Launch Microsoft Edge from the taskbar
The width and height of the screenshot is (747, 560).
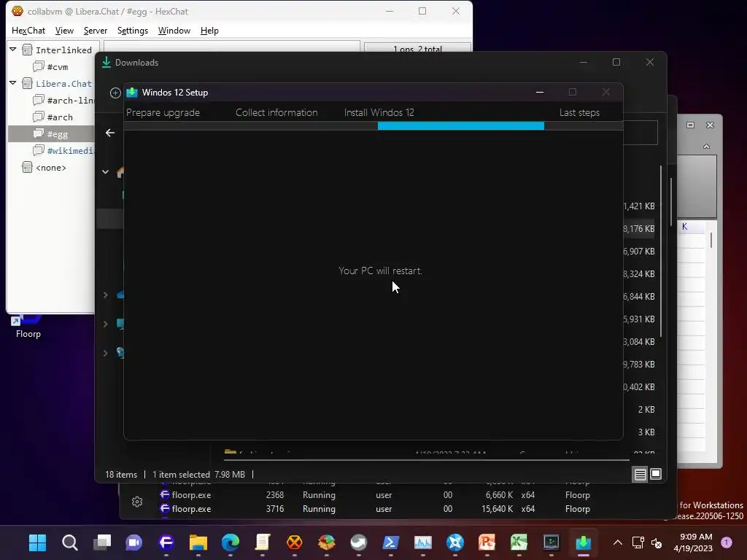pos(231,542)
